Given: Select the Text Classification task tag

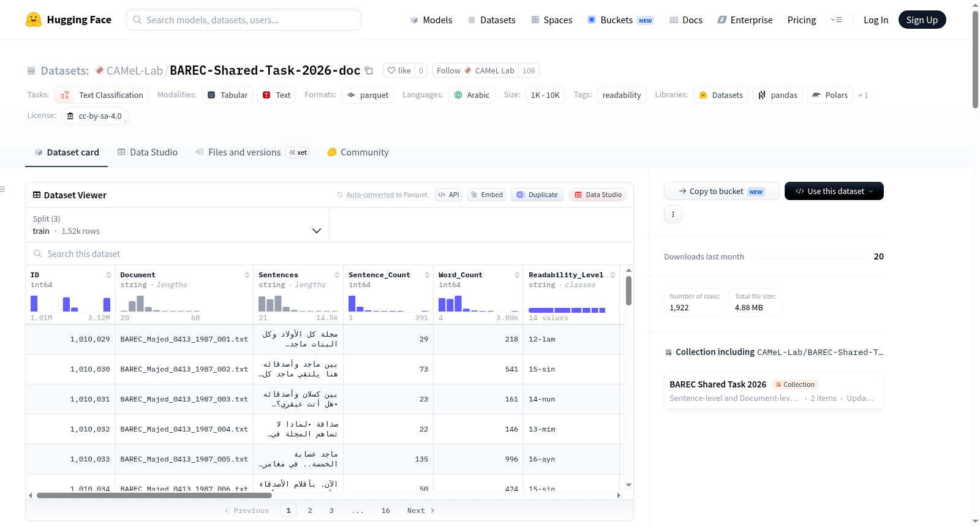Looking at the screenshot, I should (x=102, y=95).
